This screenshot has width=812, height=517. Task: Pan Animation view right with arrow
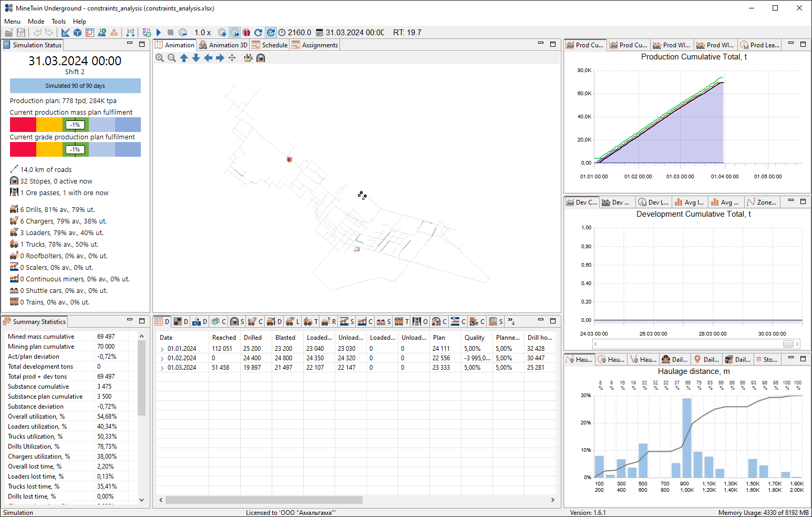pos(220,58)
